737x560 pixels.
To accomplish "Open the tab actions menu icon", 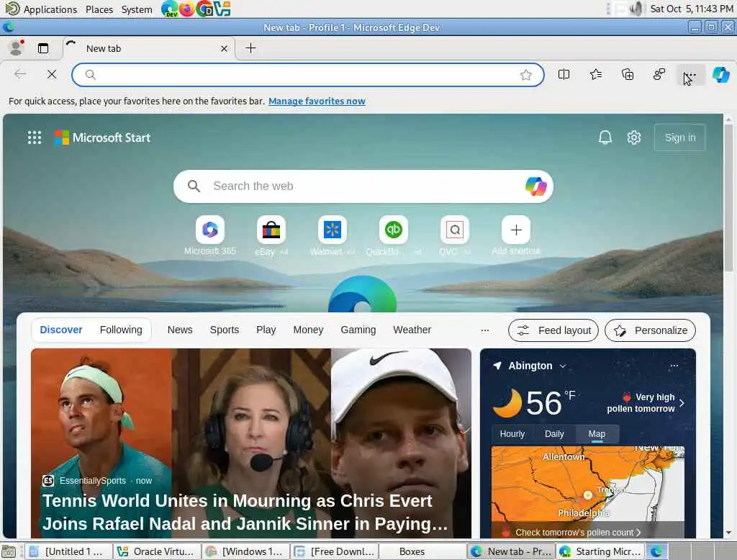I will pos(42,48).
